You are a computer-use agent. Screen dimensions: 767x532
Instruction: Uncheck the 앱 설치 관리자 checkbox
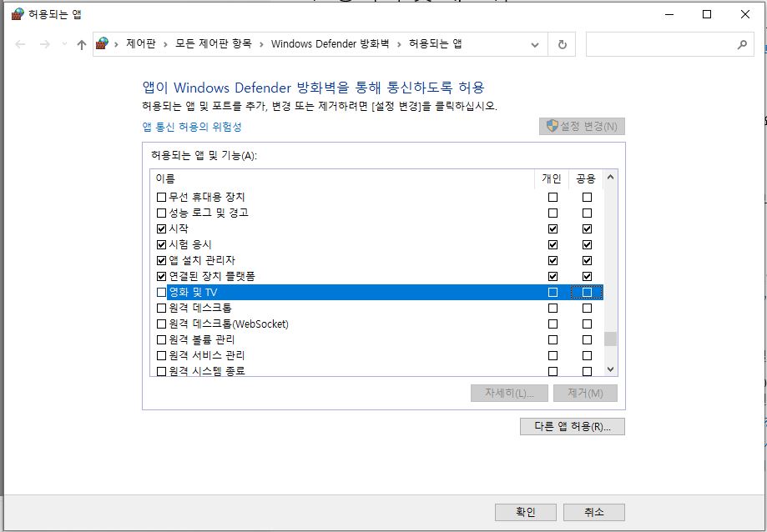pyautogui.click(x=161, y=260)
